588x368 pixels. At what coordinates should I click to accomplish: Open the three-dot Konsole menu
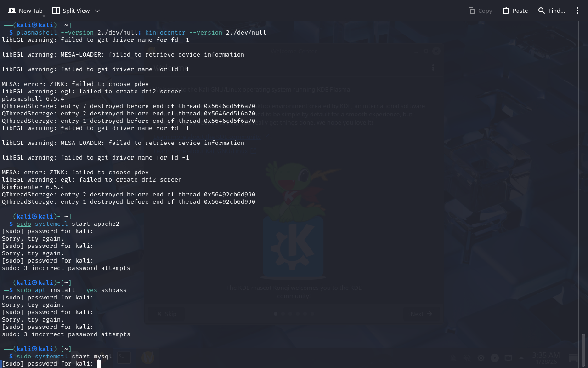577,11
